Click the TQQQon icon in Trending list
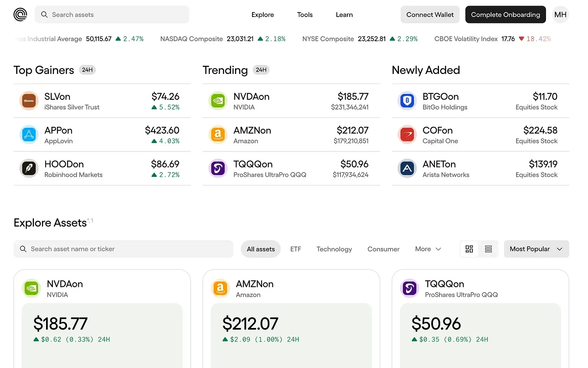The width and height of the screenshot is (588, 368). point(218,168)
